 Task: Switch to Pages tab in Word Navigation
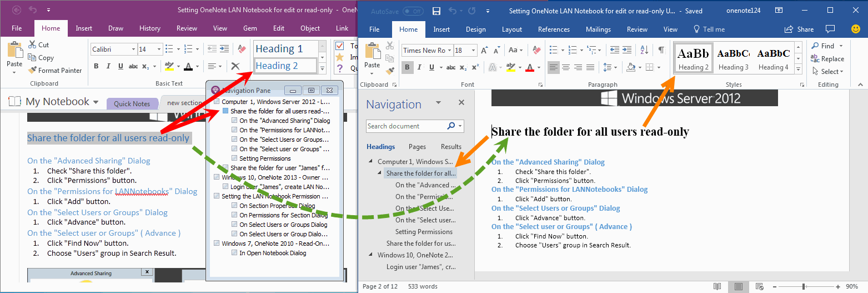coord(417,147)
